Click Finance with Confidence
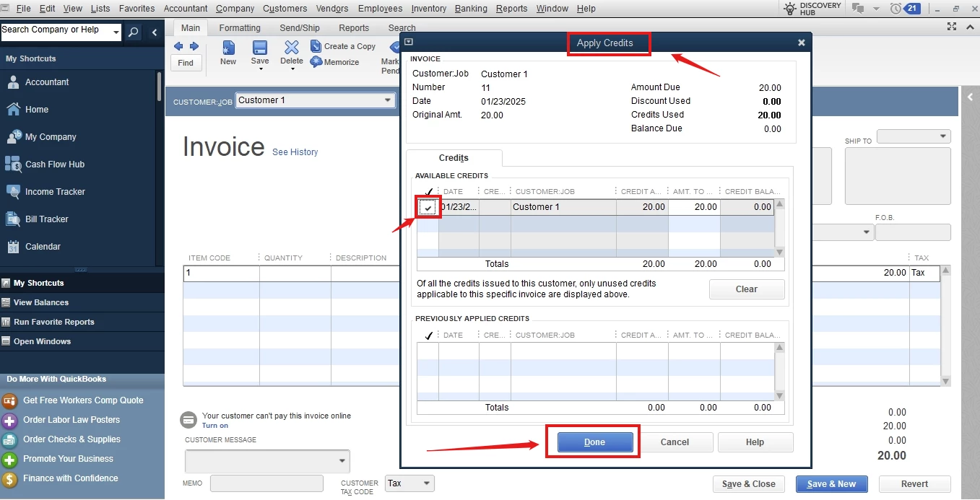 click(70, 478)
